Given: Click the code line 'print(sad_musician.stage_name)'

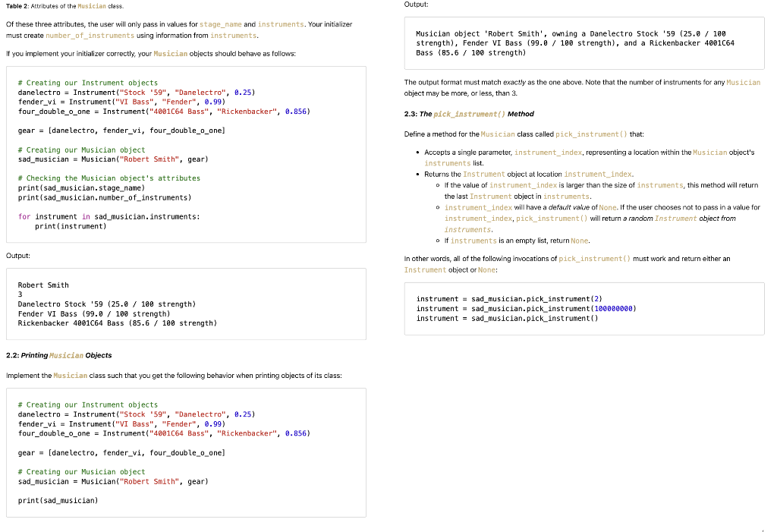Looking at the screenshot, I should tap(81, 188).
